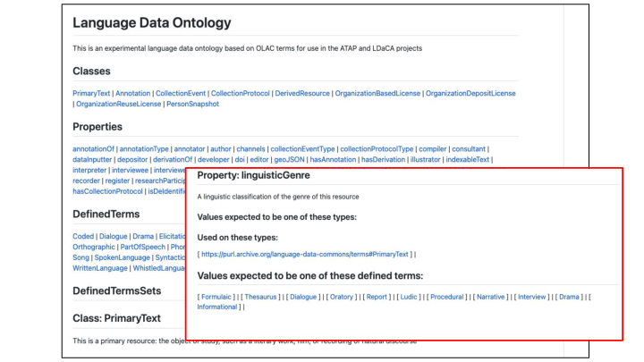This screenshot has width=644, height=362.
Task: Jump to the collectionEventType property
Action: [x=303, y=148]
